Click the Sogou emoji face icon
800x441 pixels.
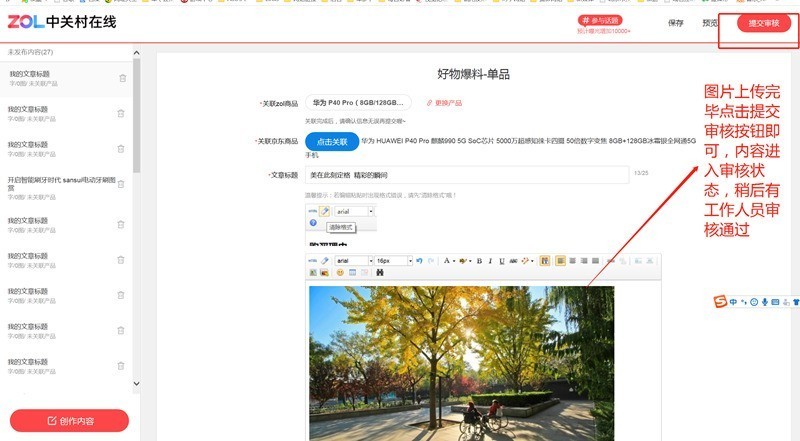[x=754, y=302]
